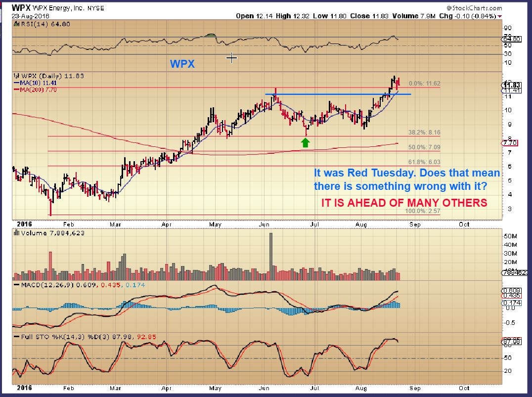Click the Chg -0.10 (-0.84%) value

tap(468, 16)
